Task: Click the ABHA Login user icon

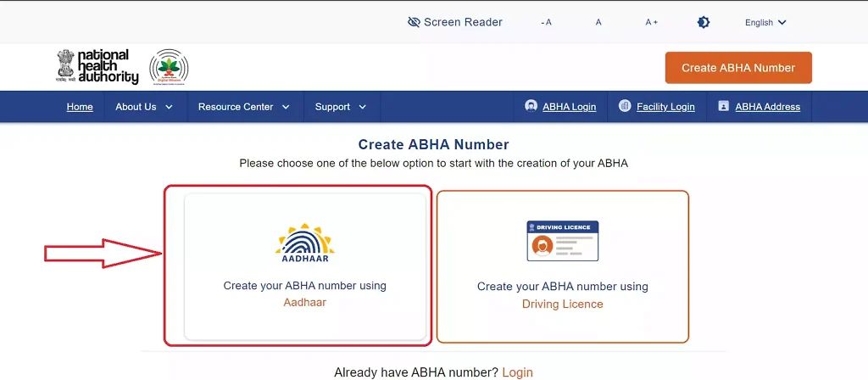Action: pos(531,106)
